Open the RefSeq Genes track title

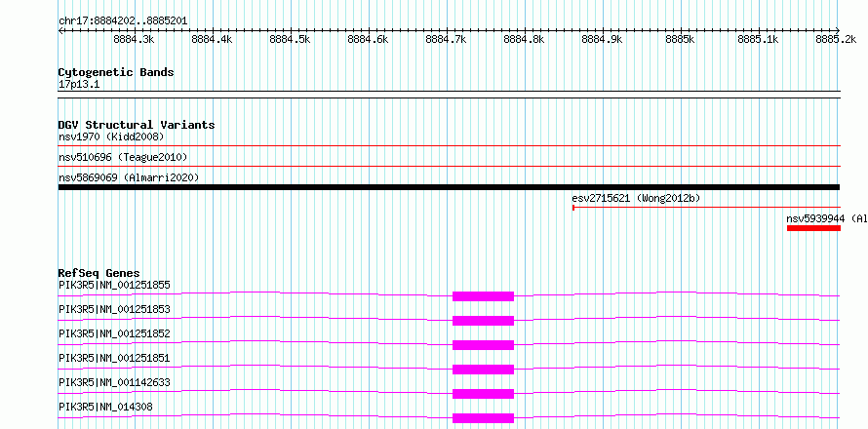coord(99,273)
